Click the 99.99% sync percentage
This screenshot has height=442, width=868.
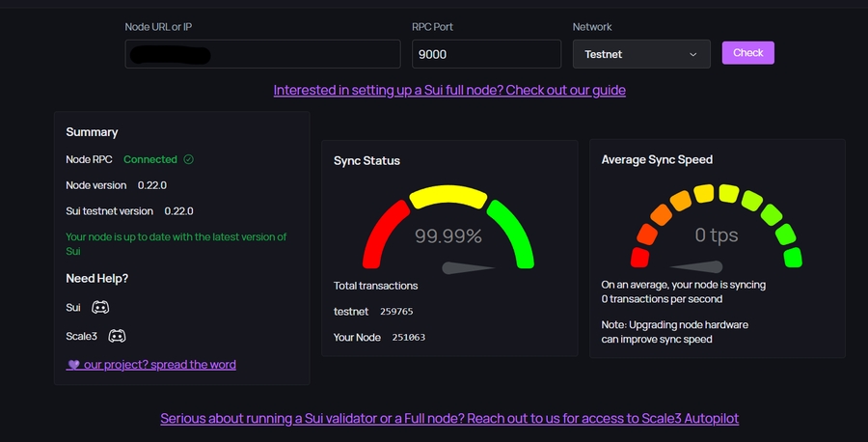448,235
